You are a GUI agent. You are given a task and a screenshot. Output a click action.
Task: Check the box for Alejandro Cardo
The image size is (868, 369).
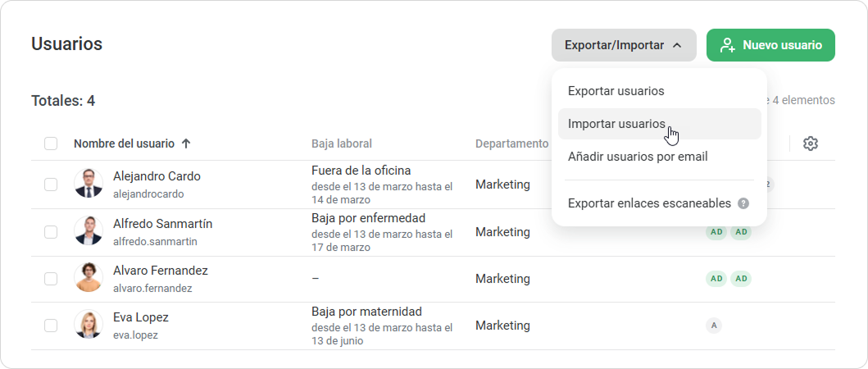coord(51,184)
